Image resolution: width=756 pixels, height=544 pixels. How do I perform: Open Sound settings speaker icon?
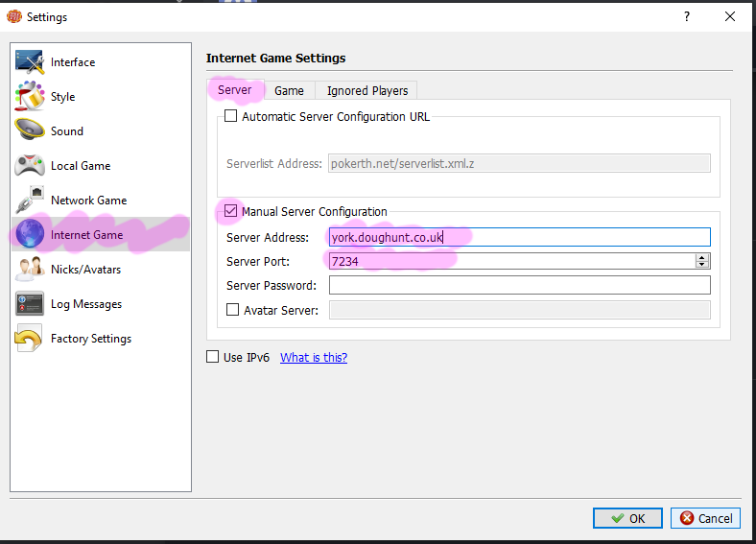pyautogui.click(x=30, y=131)
